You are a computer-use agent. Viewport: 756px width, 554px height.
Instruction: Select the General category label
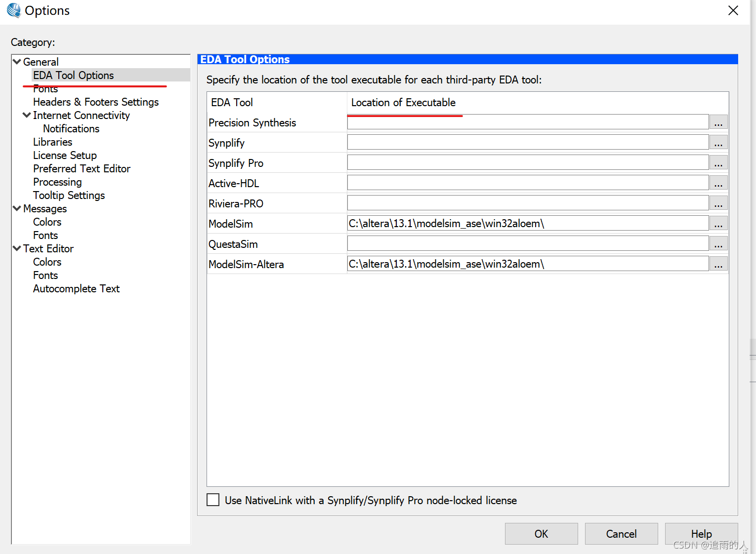pyautogui.click(x=41, y=62)
